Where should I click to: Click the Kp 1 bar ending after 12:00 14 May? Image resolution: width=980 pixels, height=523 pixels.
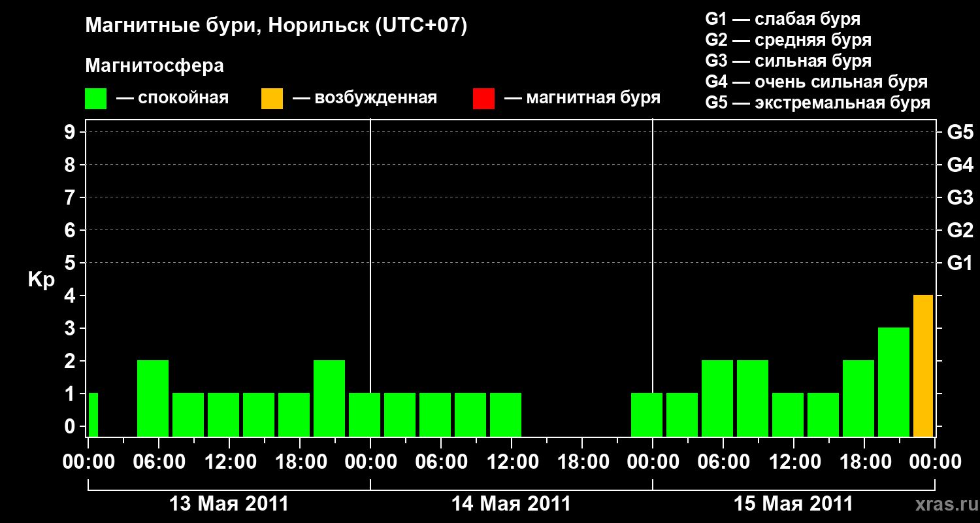506,414
